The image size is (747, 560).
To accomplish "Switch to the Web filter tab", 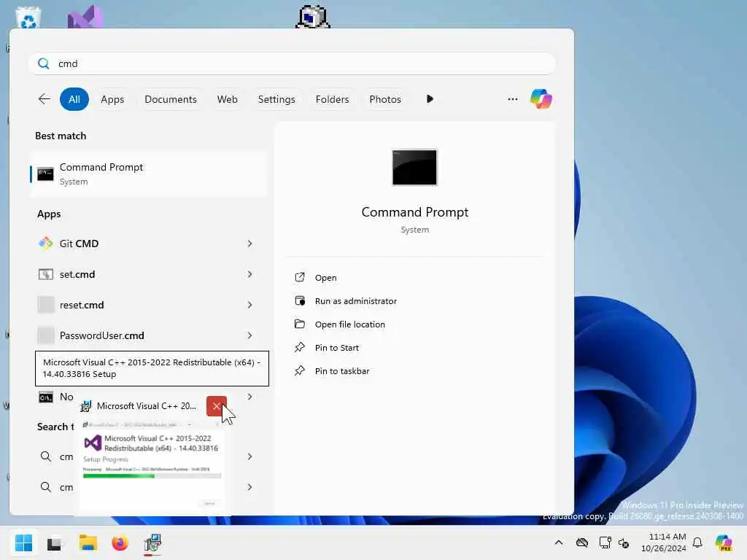I will tap(228, 99).
